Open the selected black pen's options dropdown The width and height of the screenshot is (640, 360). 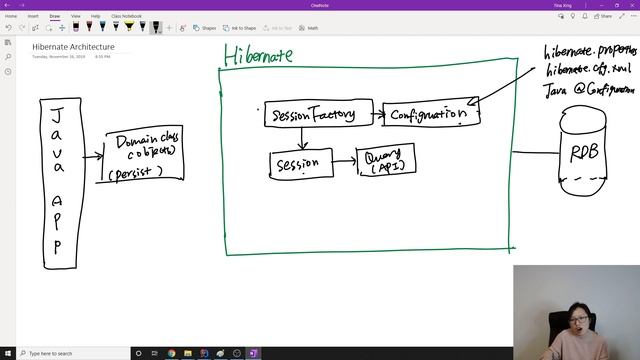160,32
